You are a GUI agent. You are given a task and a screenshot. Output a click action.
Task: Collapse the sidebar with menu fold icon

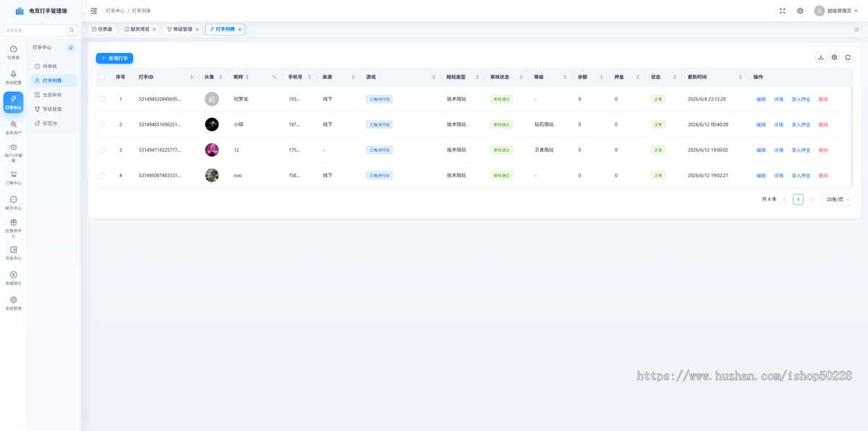pos(93,11)
